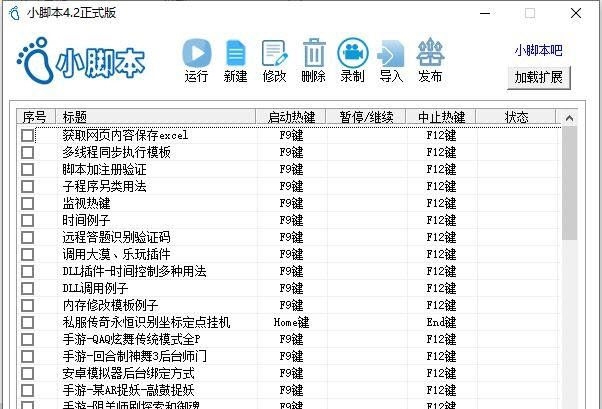Click the vertical scrollbar thumb in list
The image size is (602, 409).
pos(569,183)
